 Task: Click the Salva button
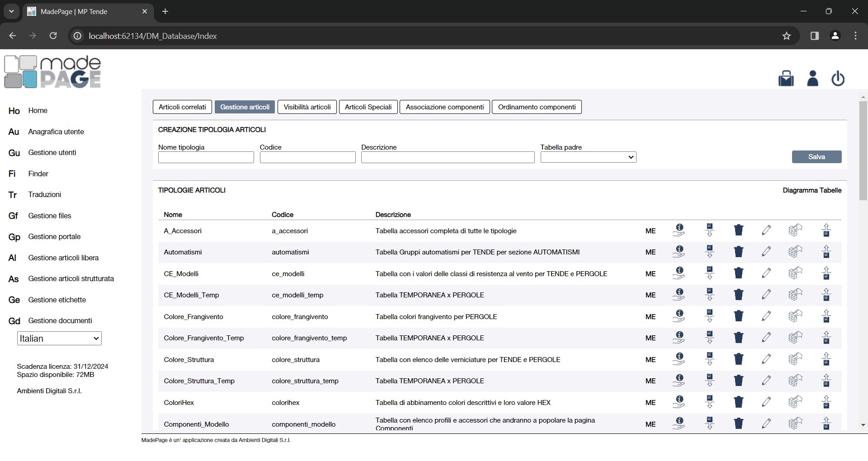(816, 157)
